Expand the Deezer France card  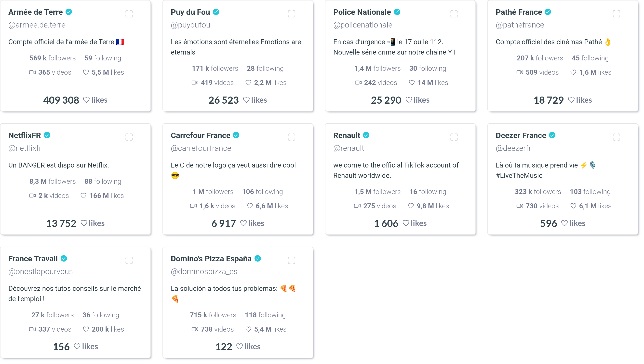click(617, 137)
